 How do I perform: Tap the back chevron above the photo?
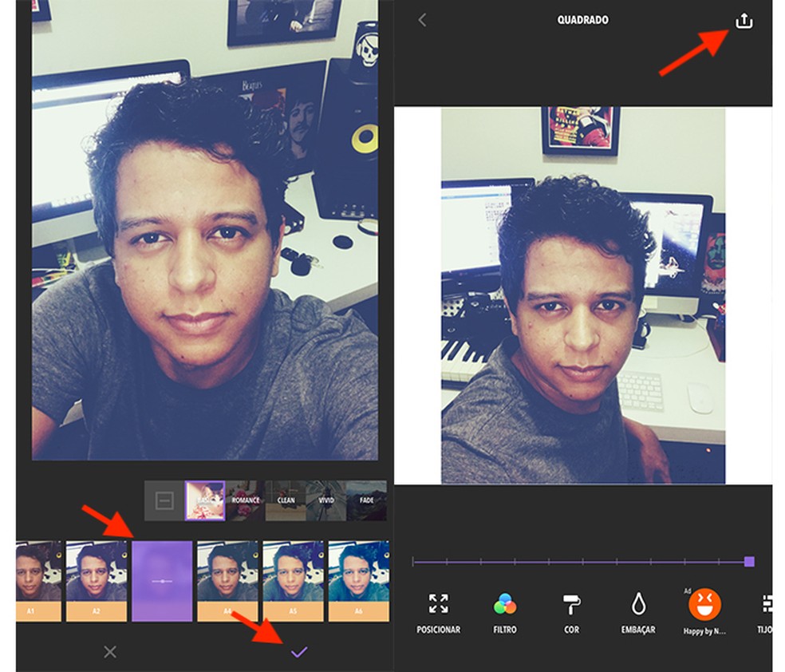pyautogui.click(x=420, y=19)
